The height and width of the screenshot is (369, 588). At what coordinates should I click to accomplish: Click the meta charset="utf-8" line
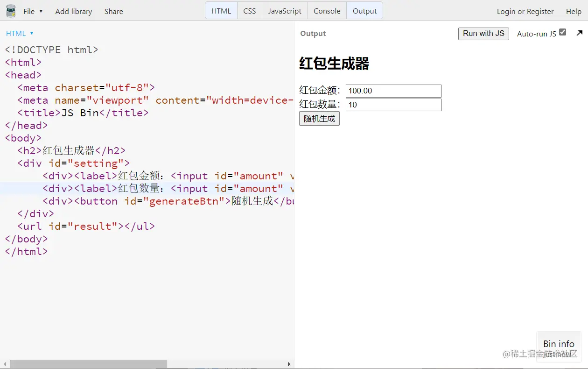(x=86, y=88)
